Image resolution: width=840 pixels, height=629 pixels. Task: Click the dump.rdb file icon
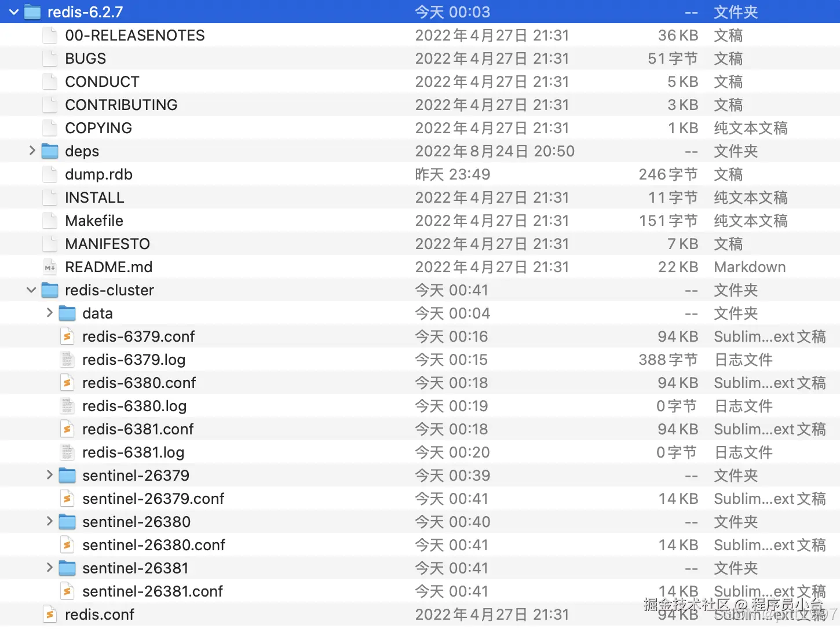[x=50, y=174]
